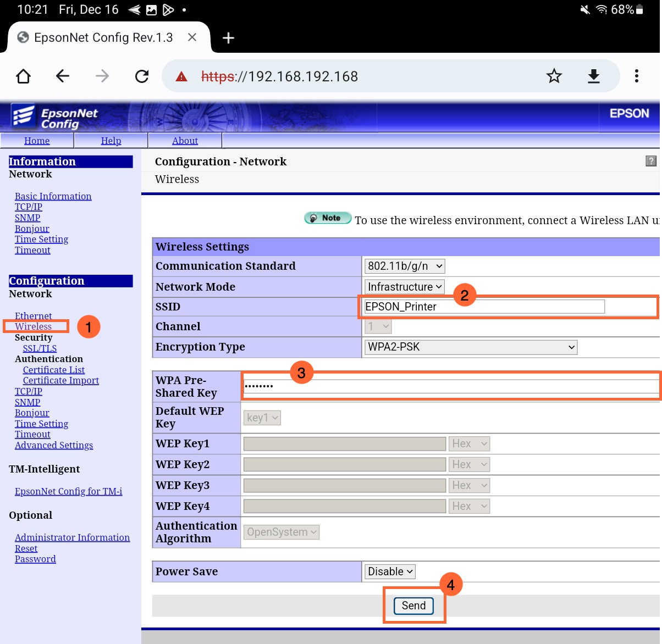Open the Hex dropdown for WEP Key1
The width and height of the screenshot is (662, 644).
tap(470, 443)
